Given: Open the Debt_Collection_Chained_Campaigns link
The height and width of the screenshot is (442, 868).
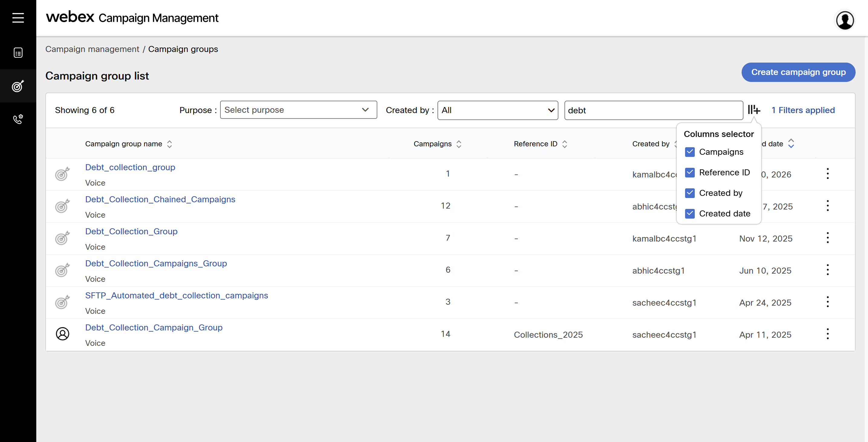Looking at the screenshot, I should 160,200.
